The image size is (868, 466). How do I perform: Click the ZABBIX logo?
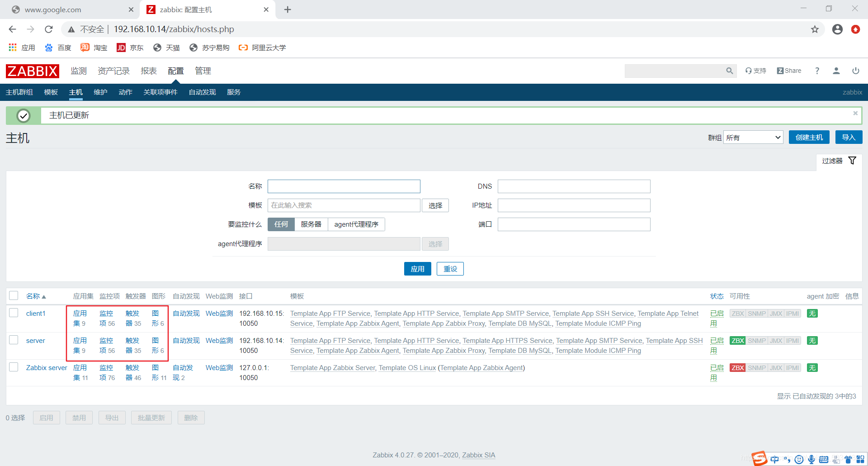33,71
